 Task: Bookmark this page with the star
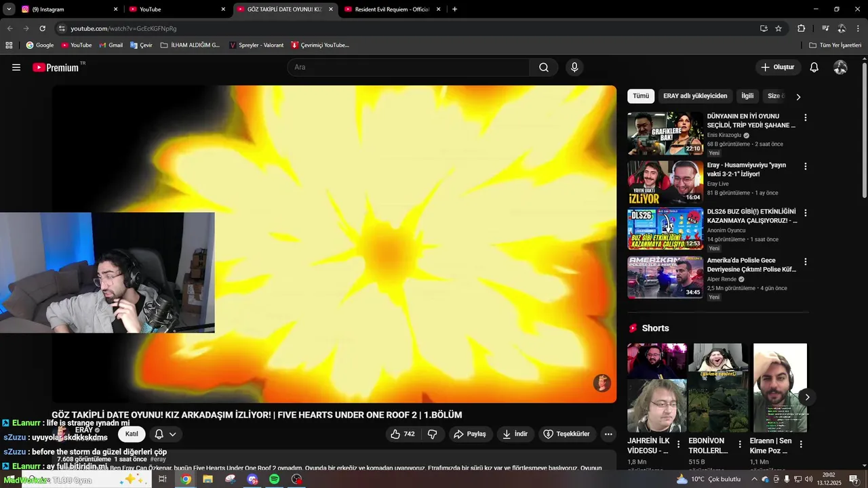coord(778,28)
